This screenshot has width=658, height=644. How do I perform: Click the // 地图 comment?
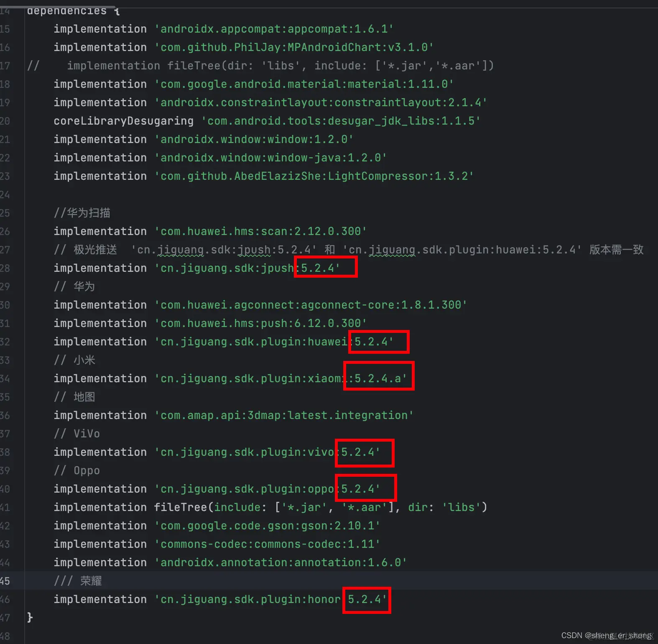tap(74, 397)
